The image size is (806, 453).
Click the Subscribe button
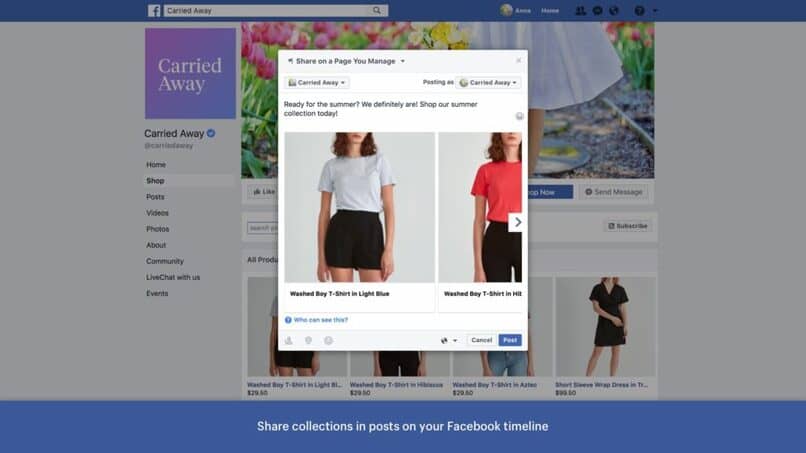tap(628, 226)
